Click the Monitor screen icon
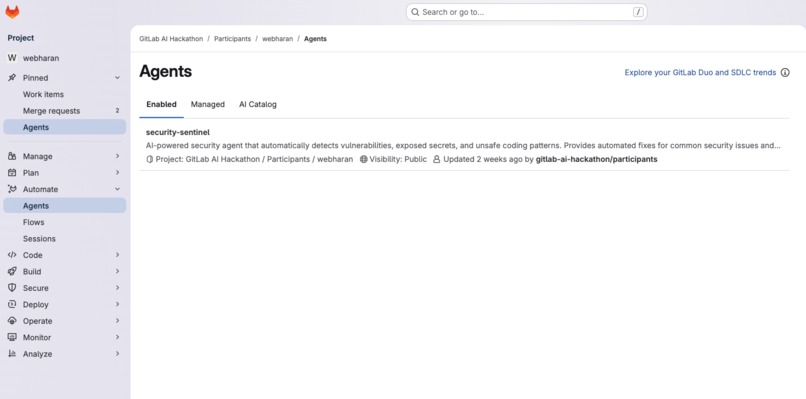The height and width of the screenshot is (399, 806). click(12, 337)
